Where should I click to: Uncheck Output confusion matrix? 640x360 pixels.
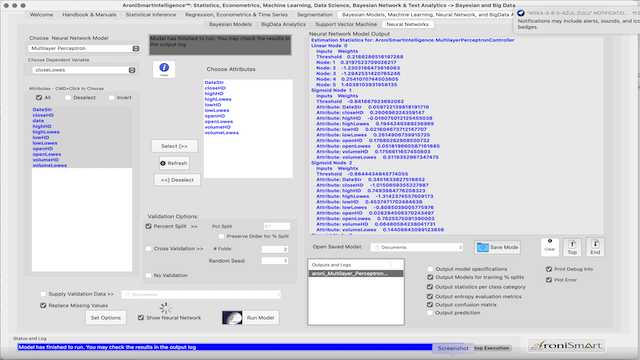[x=430, y=304]
